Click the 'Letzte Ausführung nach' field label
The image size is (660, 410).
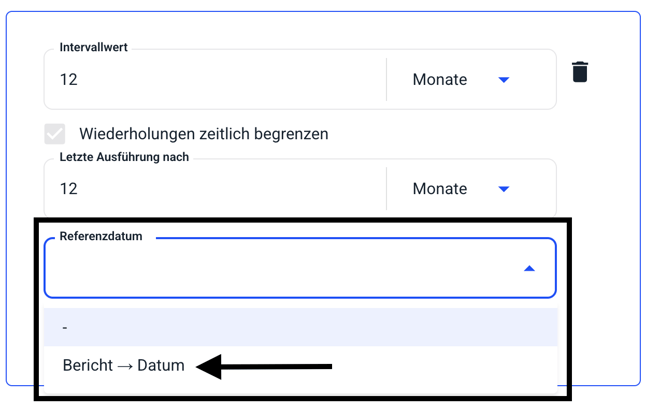(124, 157)
